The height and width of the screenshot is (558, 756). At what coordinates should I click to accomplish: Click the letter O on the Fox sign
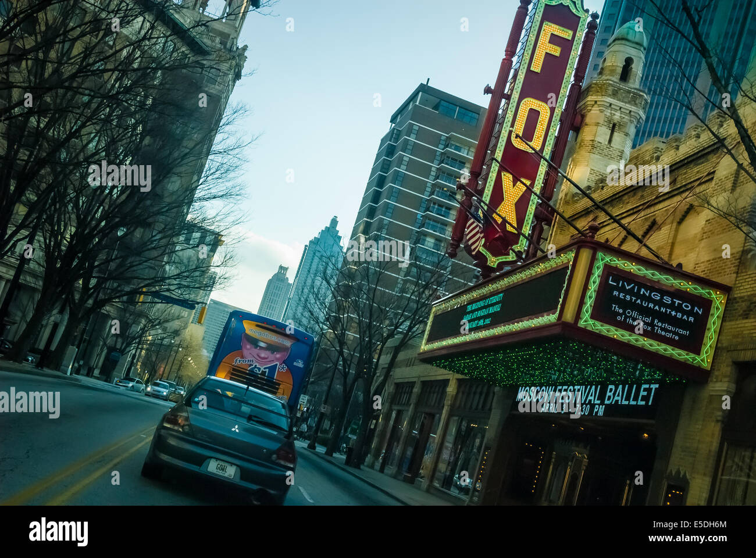tap(531, 126)
